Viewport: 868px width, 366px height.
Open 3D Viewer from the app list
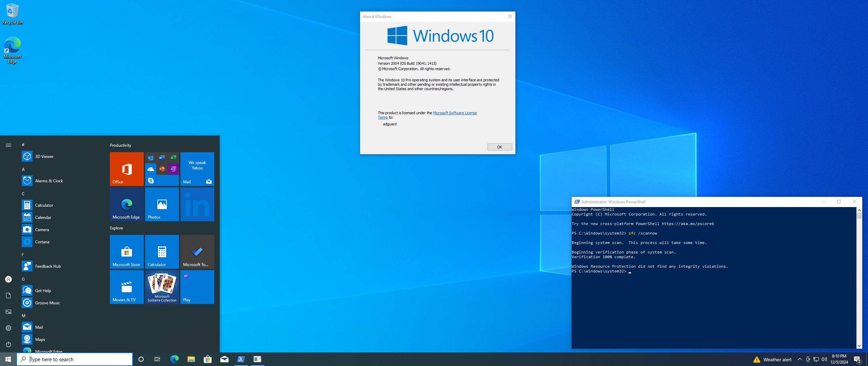pyautogui.click(x=61, y=156)
